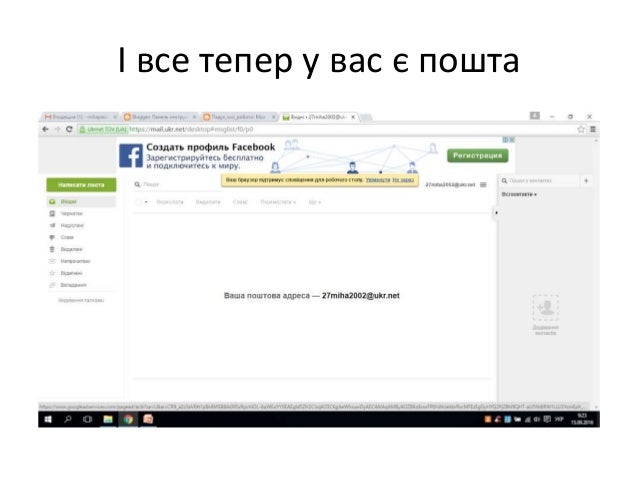The width and height of the screenshot is (638, 479).
Task: Click the Facebook logo in the ad
Action: coord(131,155)
